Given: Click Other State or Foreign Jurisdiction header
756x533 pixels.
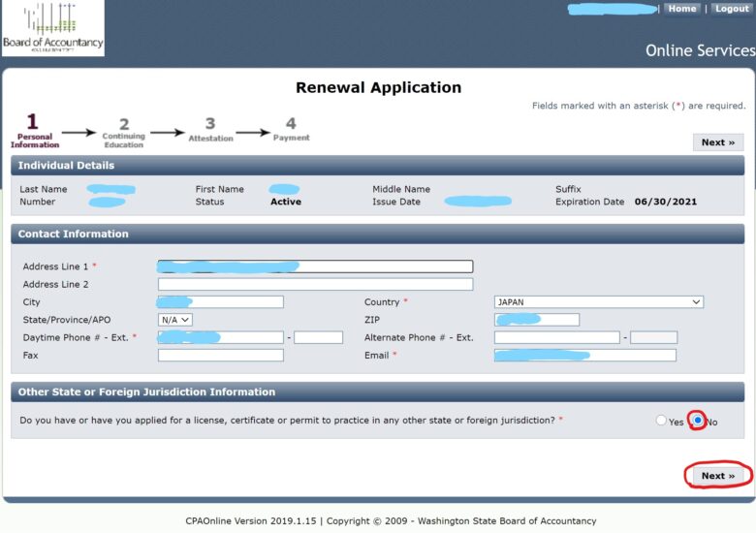Looking at the screenshot, I should [x=378, y=392].
